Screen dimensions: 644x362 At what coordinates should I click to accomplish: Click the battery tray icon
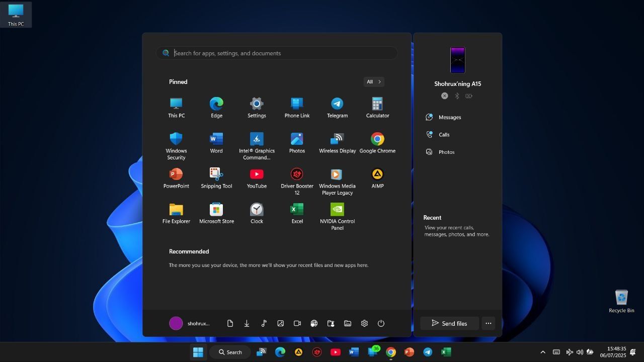590,352
